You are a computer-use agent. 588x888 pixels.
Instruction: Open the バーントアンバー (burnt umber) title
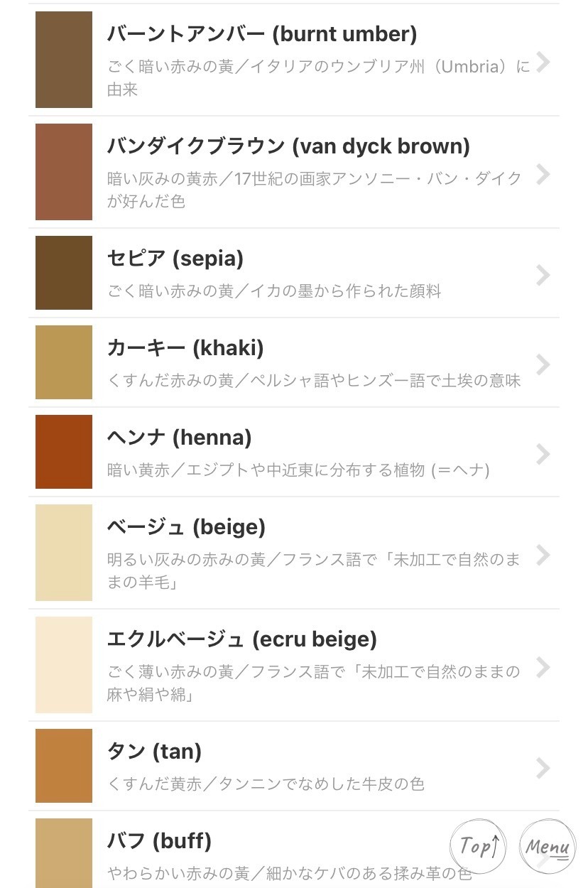[262, 34]
